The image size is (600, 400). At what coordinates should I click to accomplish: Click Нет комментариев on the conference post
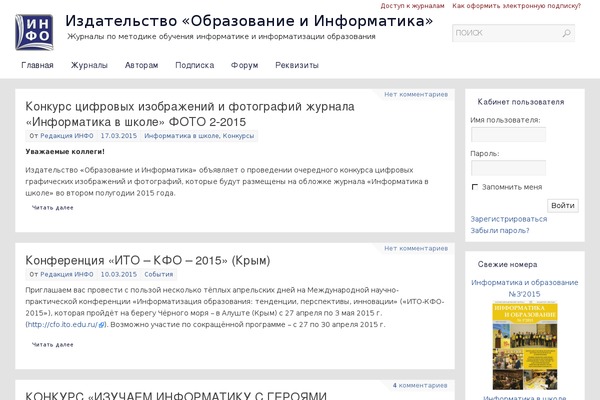coord(416,248)
